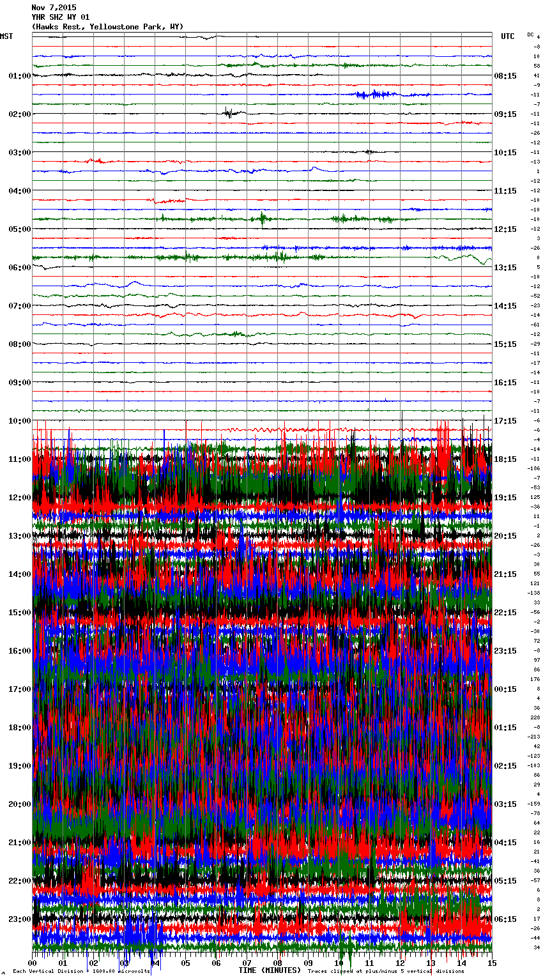543x980 pixels.
Task: Select the '01:00' MST time label
Action: click(20, 76)
